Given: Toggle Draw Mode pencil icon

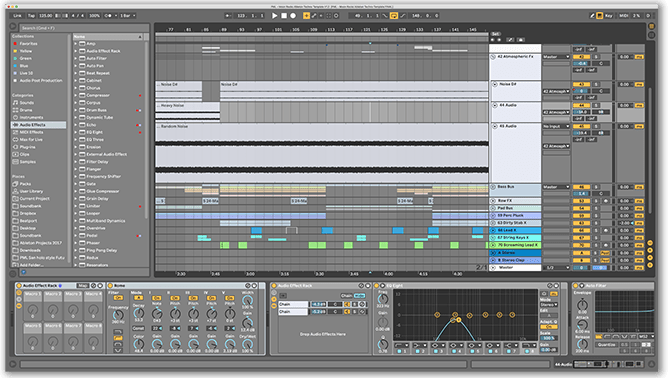Looking at the screenshot, I should pyautogui.click(x=592, y=15).
